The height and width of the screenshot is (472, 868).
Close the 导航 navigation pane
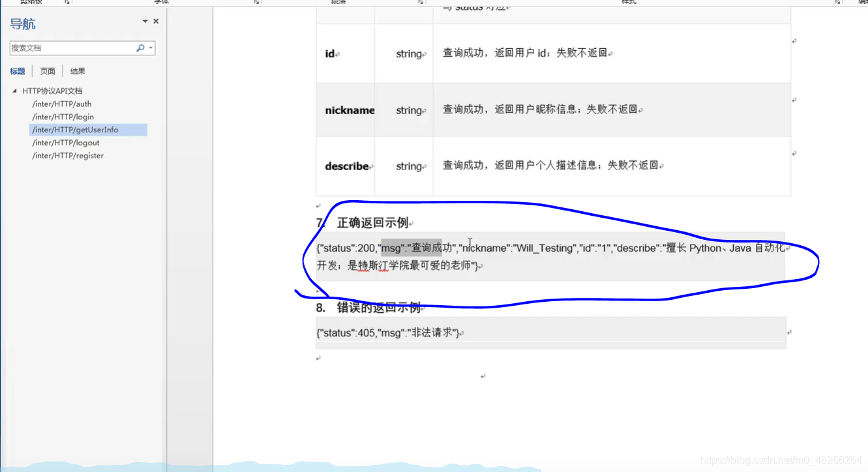tap(156, 22)
